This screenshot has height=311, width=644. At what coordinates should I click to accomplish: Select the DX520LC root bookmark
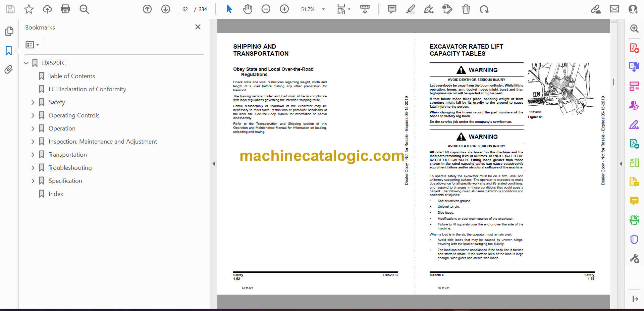(54, 63)
